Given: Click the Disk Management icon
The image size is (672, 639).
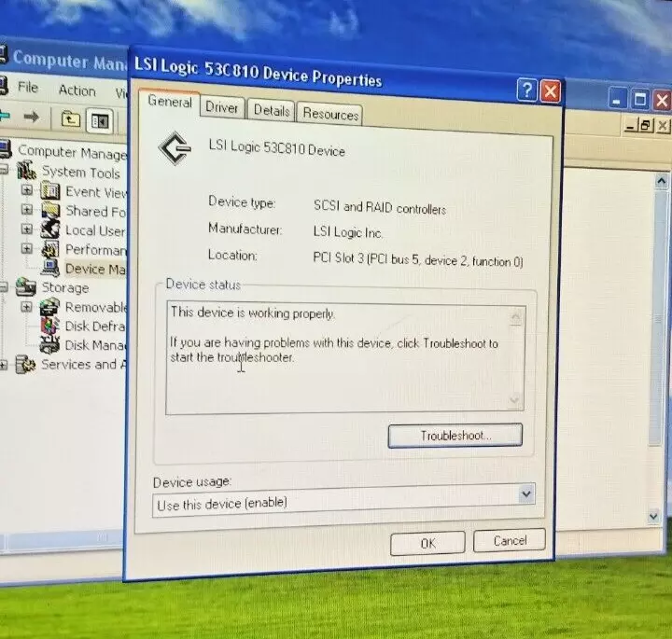Looking at the screenshot, I should (50, 346).
